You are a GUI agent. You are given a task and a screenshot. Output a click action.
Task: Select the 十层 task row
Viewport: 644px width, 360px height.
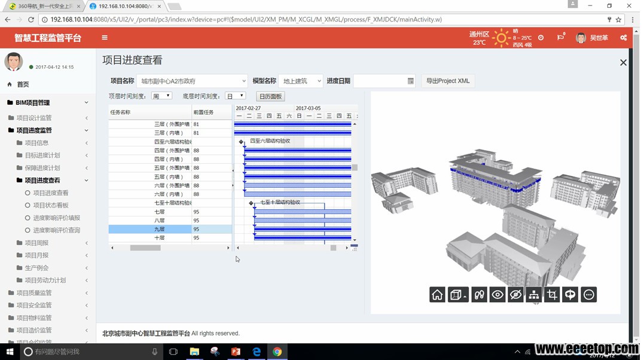(x=170, y=238)
